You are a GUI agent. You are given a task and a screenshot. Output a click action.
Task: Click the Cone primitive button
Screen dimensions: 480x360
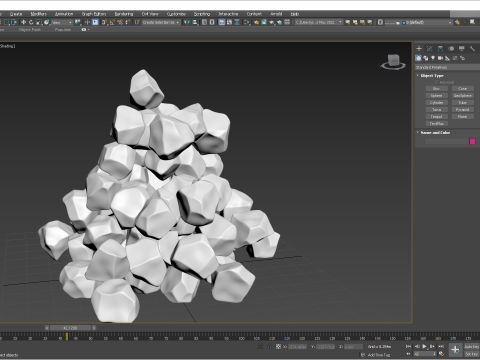pos(462,89)
